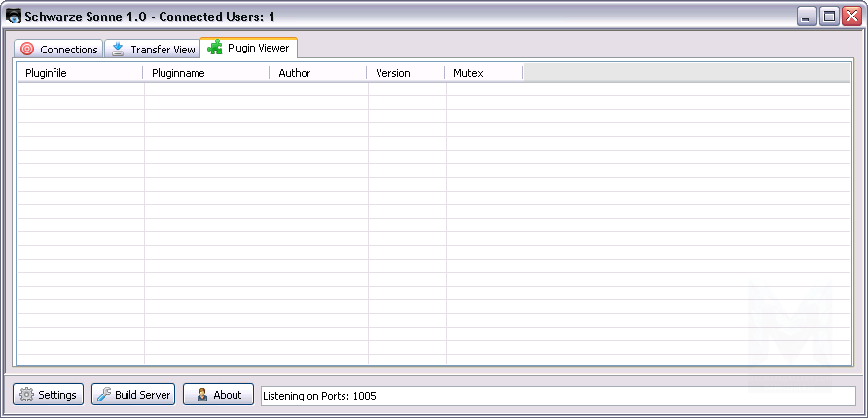
Task: Sort by the Pluginname column header
Action: tap(178, 73)
